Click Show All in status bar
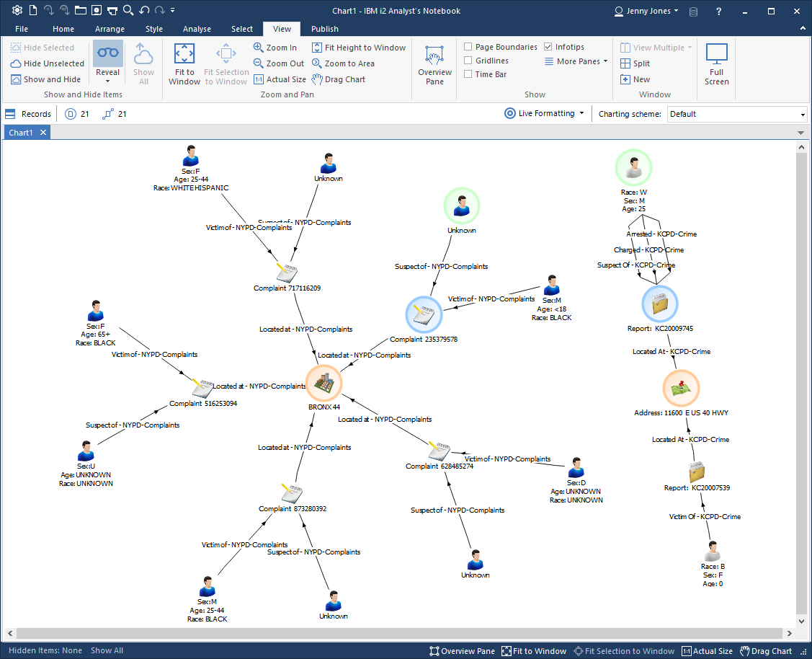The width and height of the screenshot is (812, 659). click(x=107, y=650)
